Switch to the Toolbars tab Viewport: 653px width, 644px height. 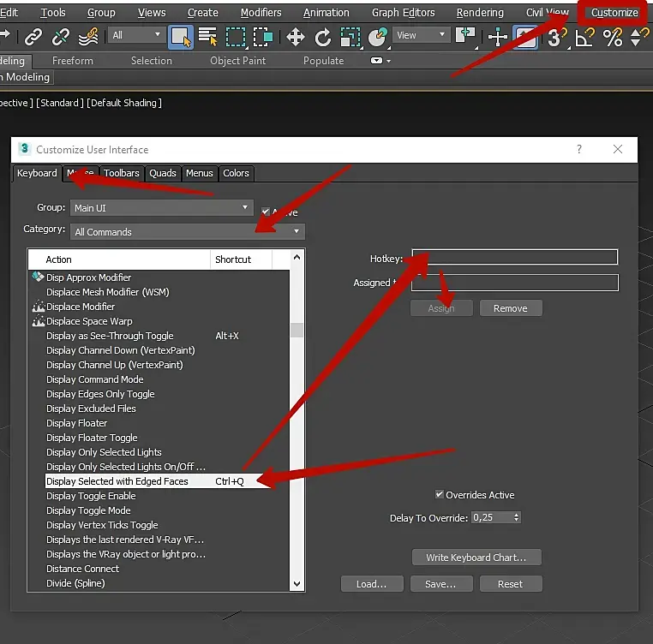121,173
